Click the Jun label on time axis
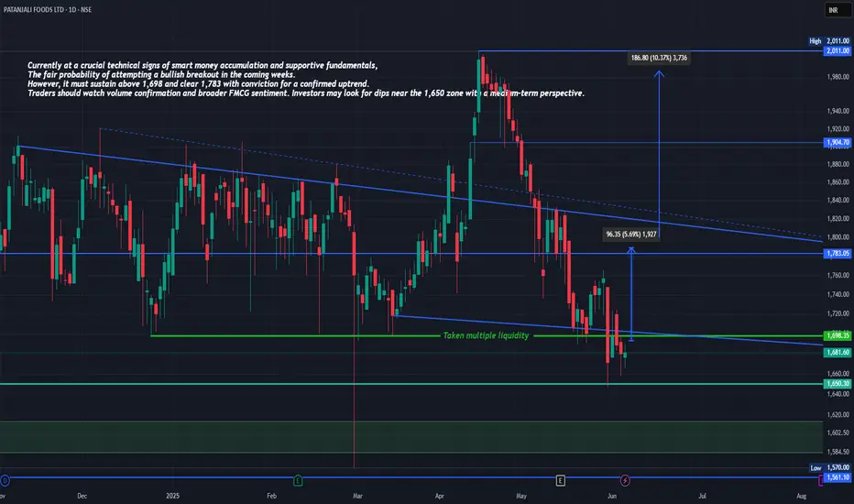 [x=611, y=496]
